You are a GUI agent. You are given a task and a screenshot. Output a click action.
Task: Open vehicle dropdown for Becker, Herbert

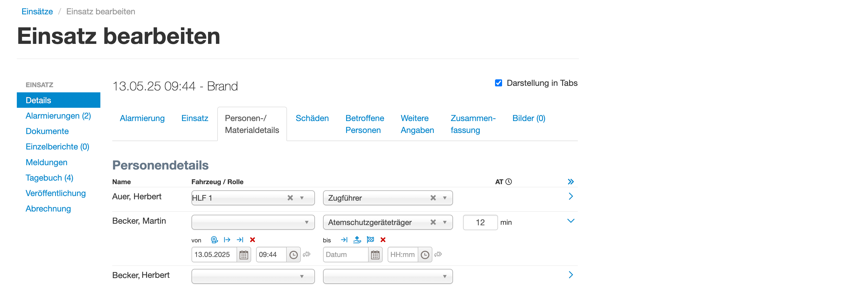click(253, 276)
